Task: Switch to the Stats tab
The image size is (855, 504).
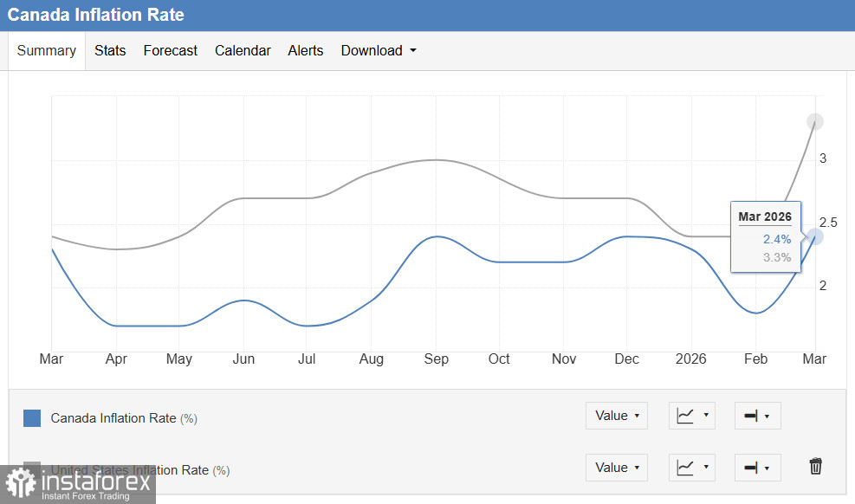Action: coord(110,50)
